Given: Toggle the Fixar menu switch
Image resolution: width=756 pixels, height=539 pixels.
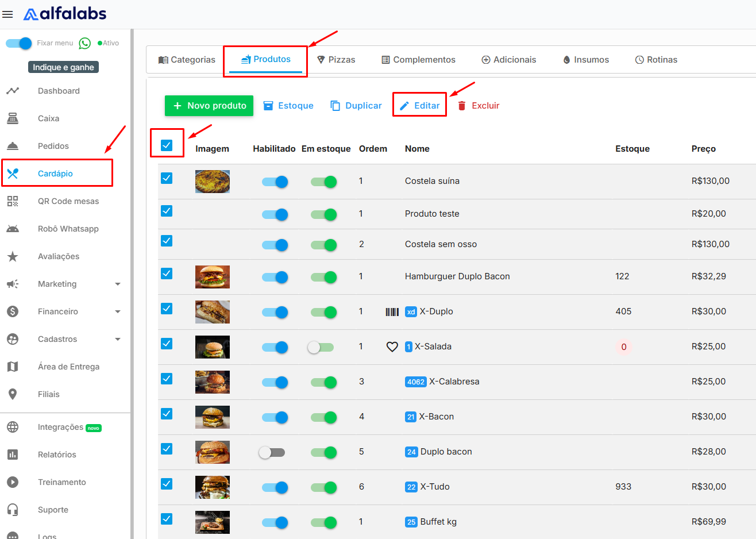Looking at the screenshot, I should point(19,43).
